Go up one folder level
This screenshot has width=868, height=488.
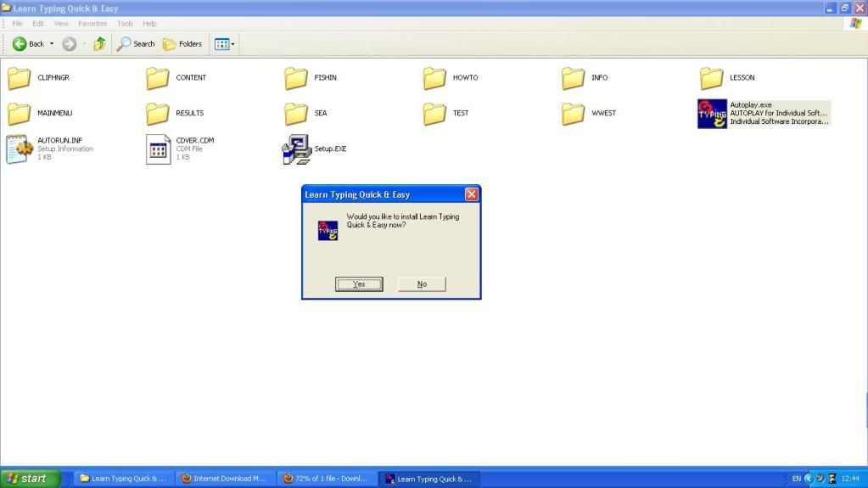[x=99, y=44]
